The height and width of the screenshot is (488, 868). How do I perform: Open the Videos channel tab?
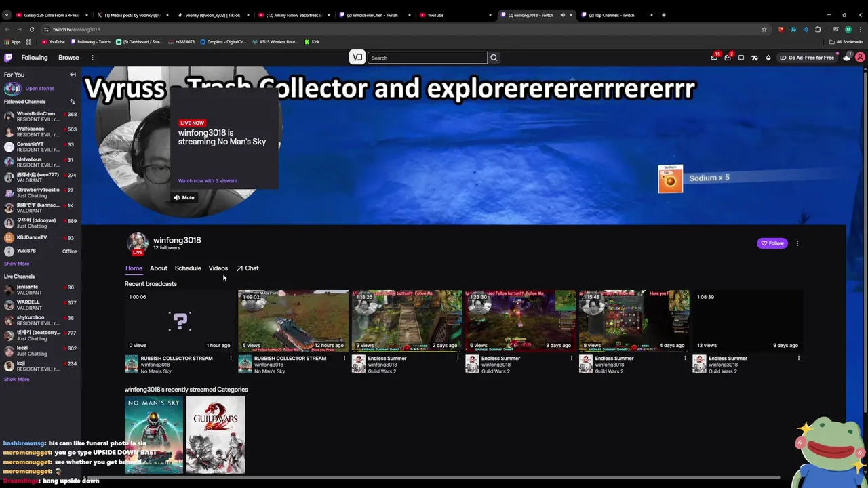218,268
